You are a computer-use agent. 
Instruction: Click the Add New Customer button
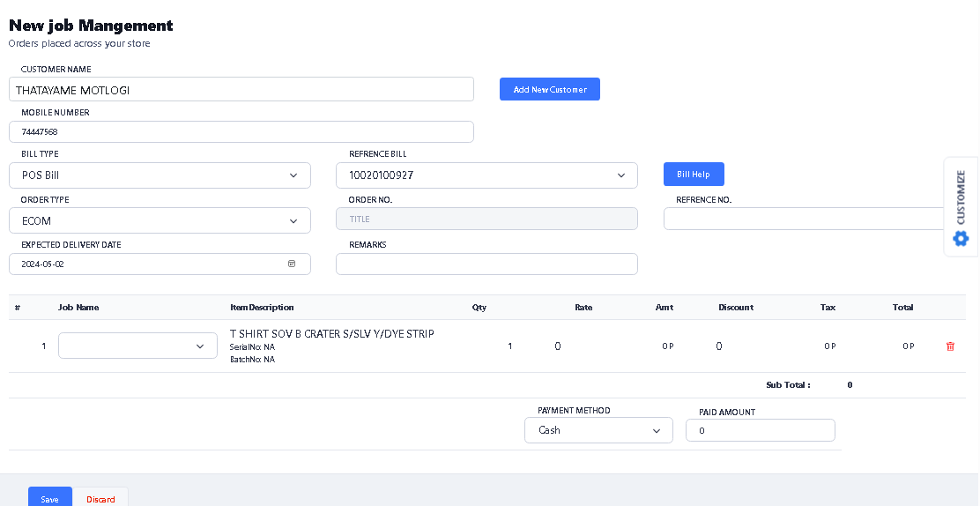tap(549, 89)
